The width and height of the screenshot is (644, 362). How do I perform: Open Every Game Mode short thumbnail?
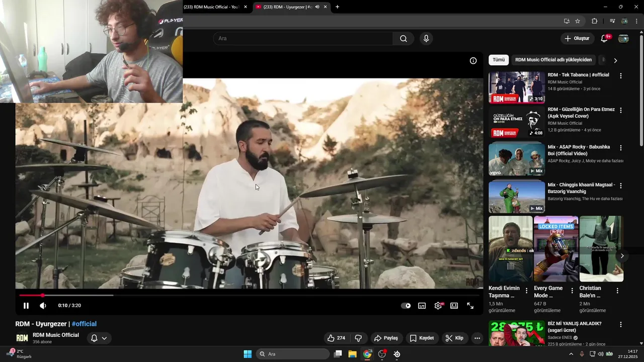tap(556, 249)
